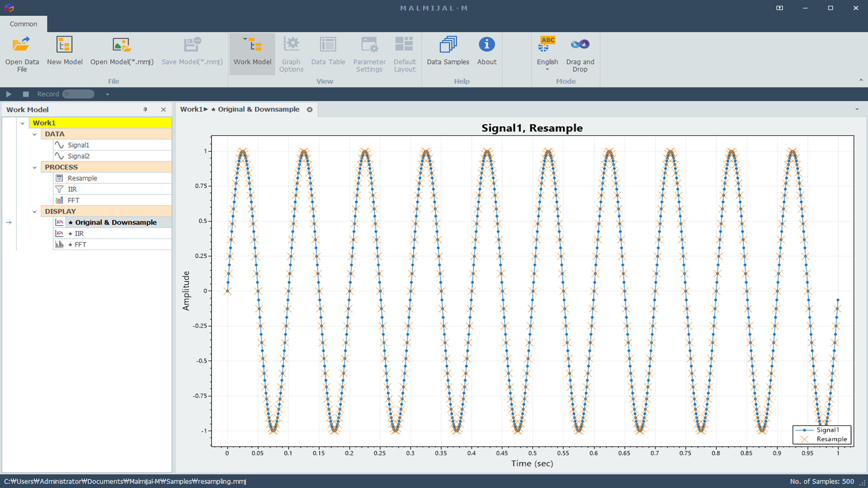868x488 pixels.
Task: Open the Graph Options panel
Action: 291,53
